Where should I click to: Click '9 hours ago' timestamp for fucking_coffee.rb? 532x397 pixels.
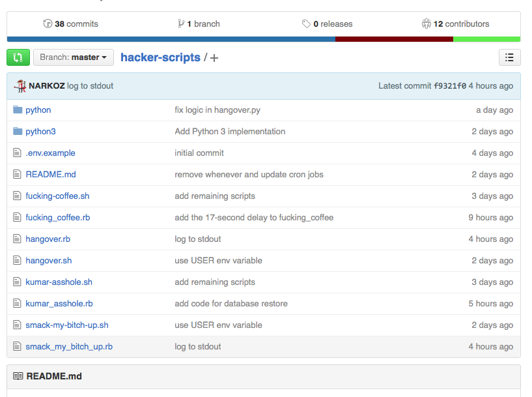(490, 218)
